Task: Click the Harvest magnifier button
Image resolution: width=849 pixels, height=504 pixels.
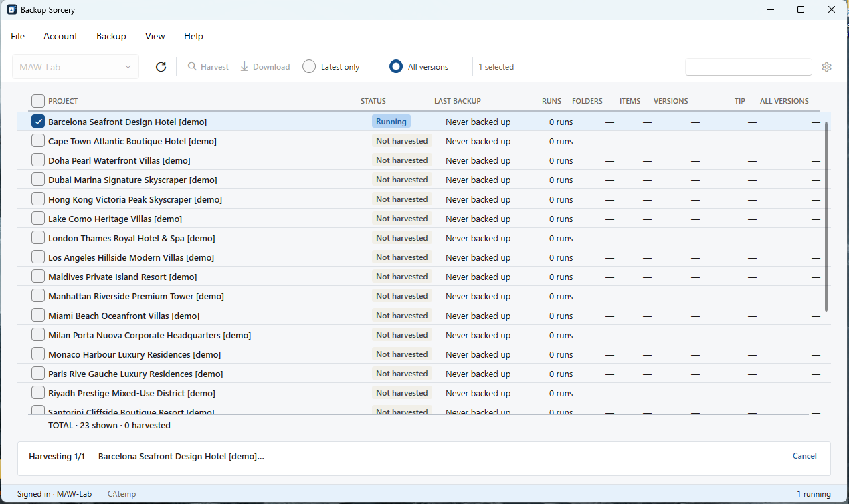Action: click(x=208, y=67)
